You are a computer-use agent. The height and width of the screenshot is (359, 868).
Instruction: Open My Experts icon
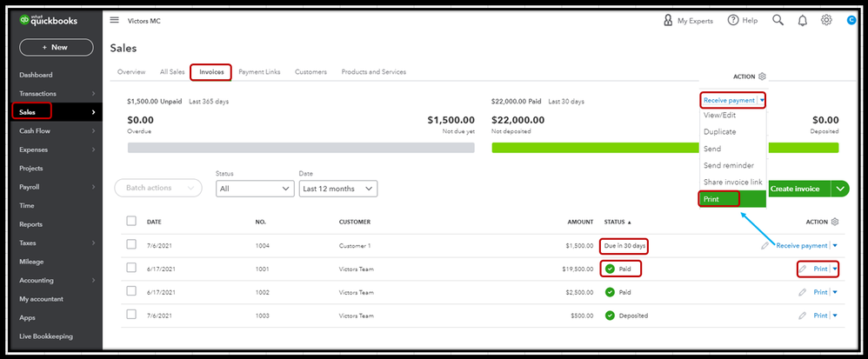(668, 21)
